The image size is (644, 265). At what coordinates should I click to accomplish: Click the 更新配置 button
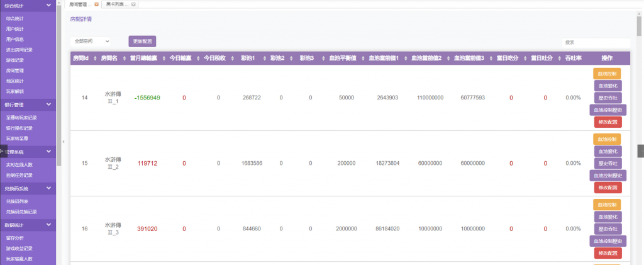[x=142, y=41]
